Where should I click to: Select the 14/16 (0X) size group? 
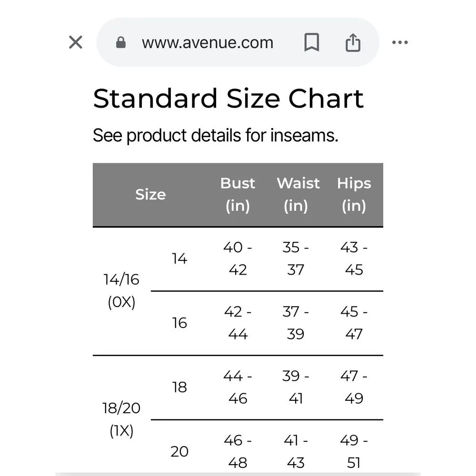[x=121, y=290]
